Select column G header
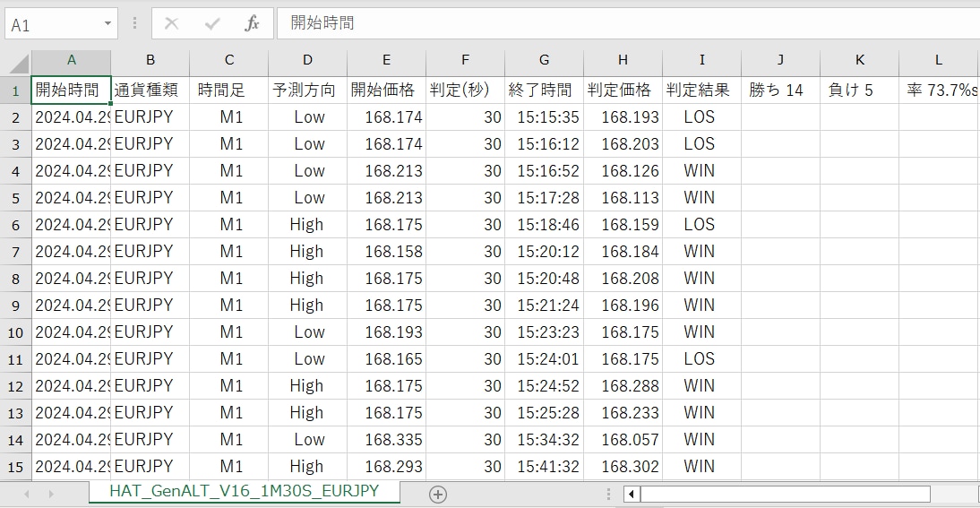980x508 pixels. [x=544, y=61]
